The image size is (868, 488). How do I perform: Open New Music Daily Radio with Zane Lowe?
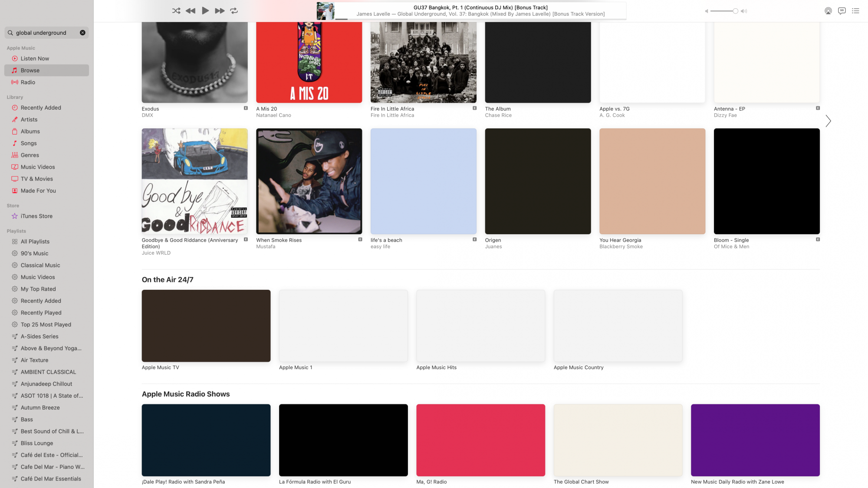[x=755, y=440]
